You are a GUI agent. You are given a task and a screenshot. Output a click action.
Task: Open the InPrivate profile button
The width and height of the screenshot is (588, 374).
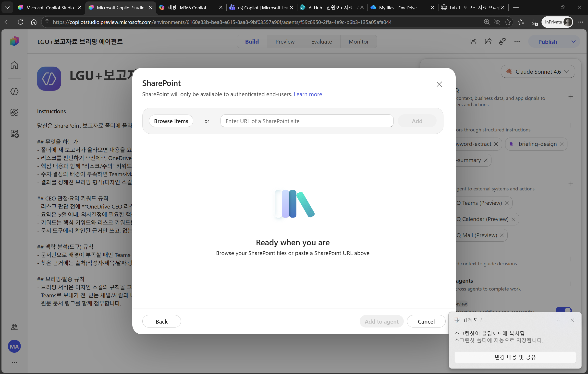click(x=557, y=22)
